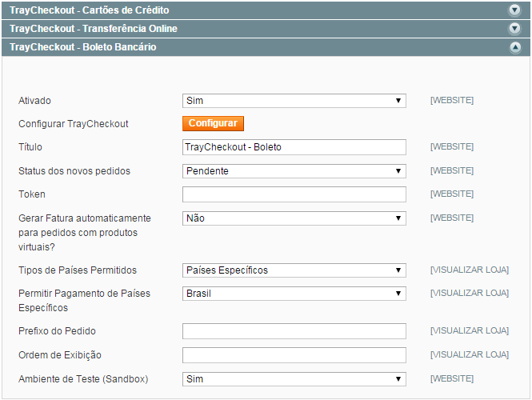Screen dimensions: 532x400
Task: Expand the Transferência Online section arrow icon
Action: coord(514,29)
